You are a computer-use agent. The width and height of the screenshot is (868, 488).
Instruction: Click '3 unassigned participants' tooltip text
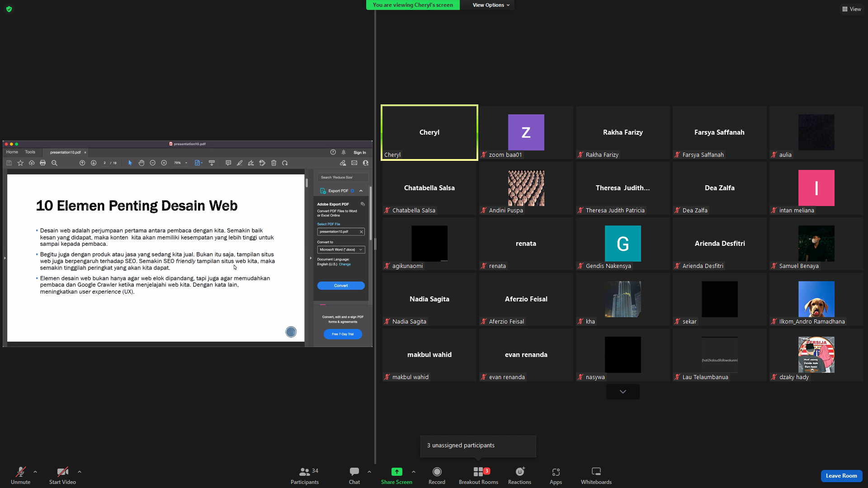tap(461, 446)
